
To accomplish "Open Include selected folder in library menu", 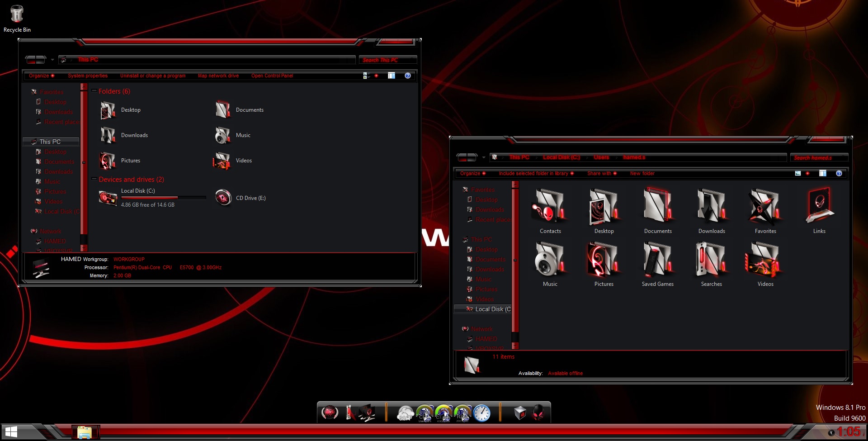I will pyautogui.click(x=536, y=173).
